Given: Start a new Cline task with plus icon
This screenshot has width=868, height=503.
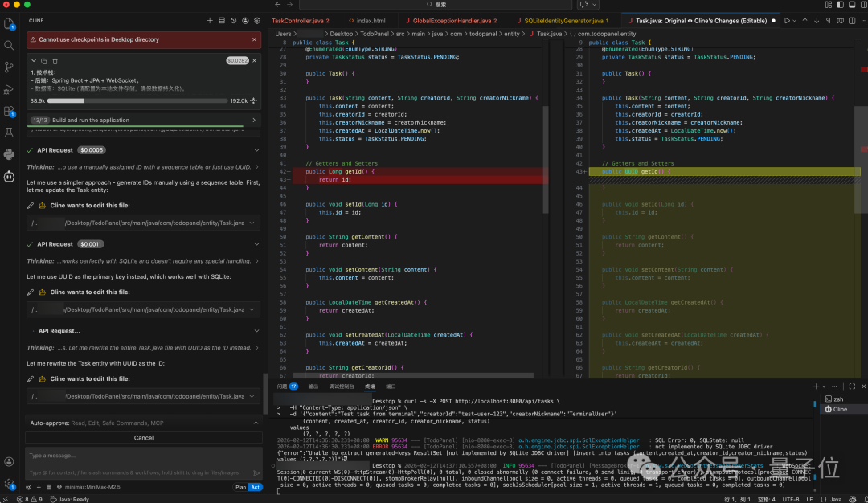Looking at the screenshot, I should pos(210,20).
